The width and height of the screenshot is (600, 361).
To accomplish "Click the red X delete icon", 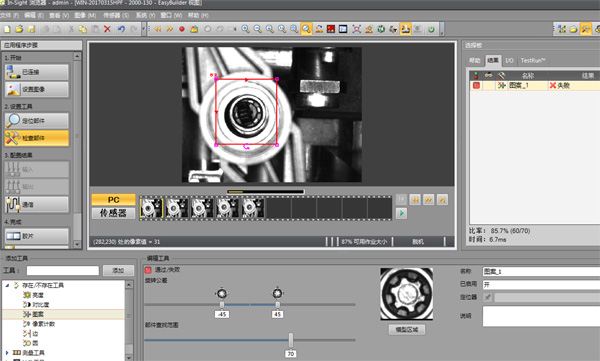I will [x=108, y=29].
